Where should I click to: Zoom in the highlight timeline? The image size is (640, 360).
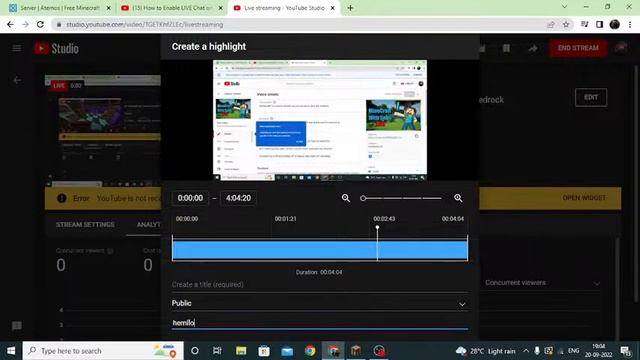tap(458, 198)
